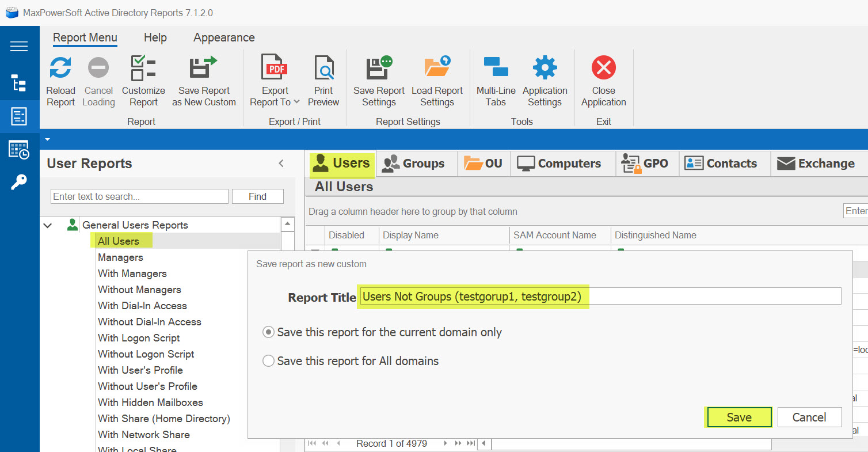Click the Save Report Settings icon

point(379,67)
